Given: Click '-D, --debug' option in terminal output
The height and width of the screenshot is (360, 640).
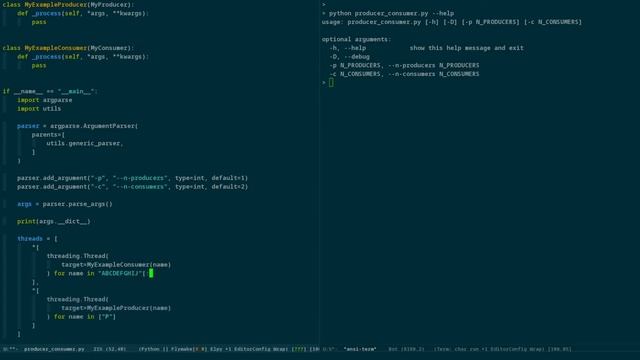Looking at the screenshot, I should click(349, 57).
